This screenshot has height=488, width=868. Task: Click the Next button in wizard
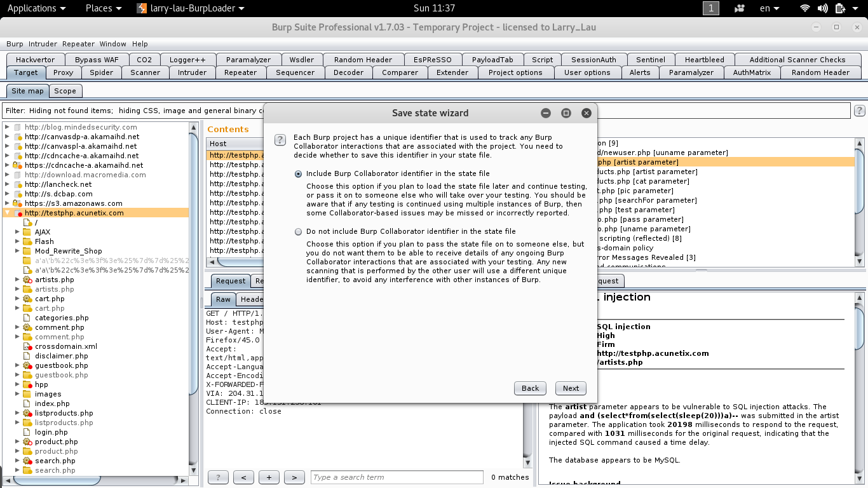571,388
